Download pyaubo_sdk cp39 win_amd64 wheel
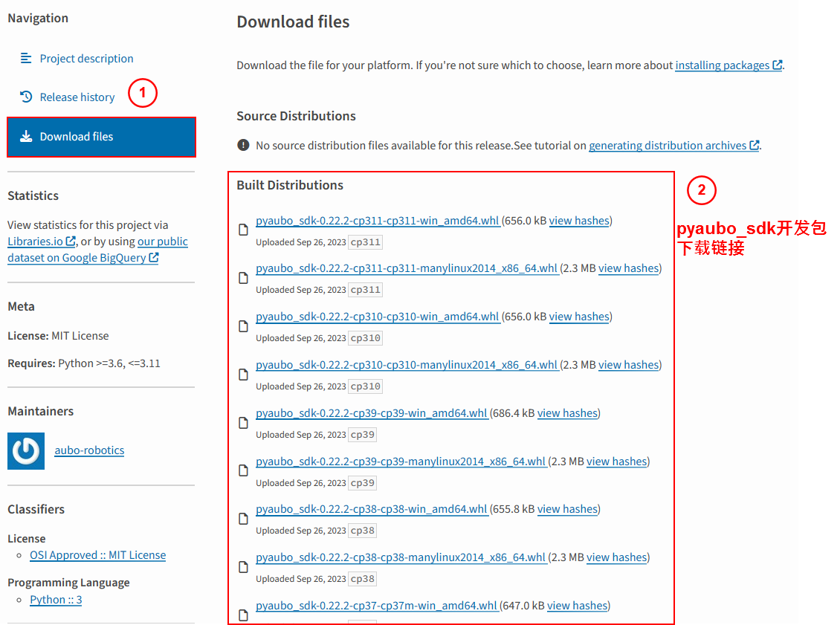840x625 pixels. click(372, 413)
